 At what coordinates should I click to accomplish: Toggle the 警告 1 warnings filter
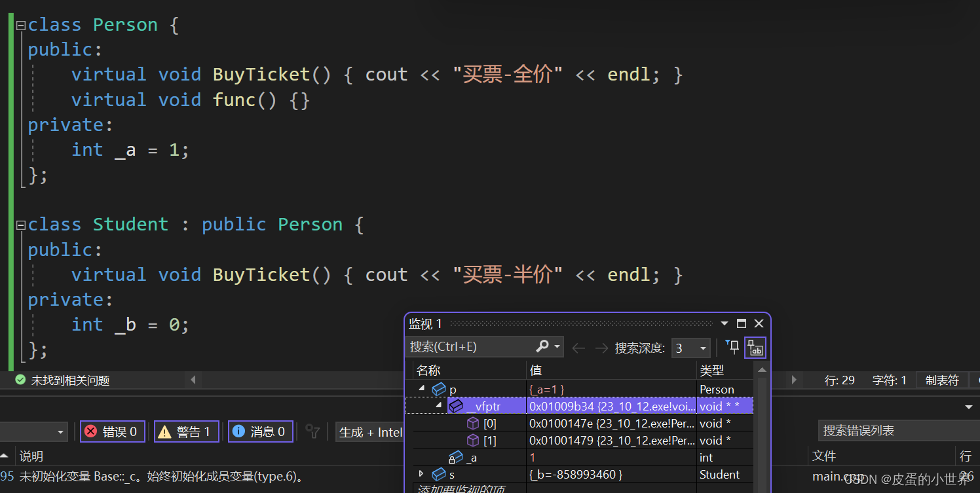coord(187,431)
